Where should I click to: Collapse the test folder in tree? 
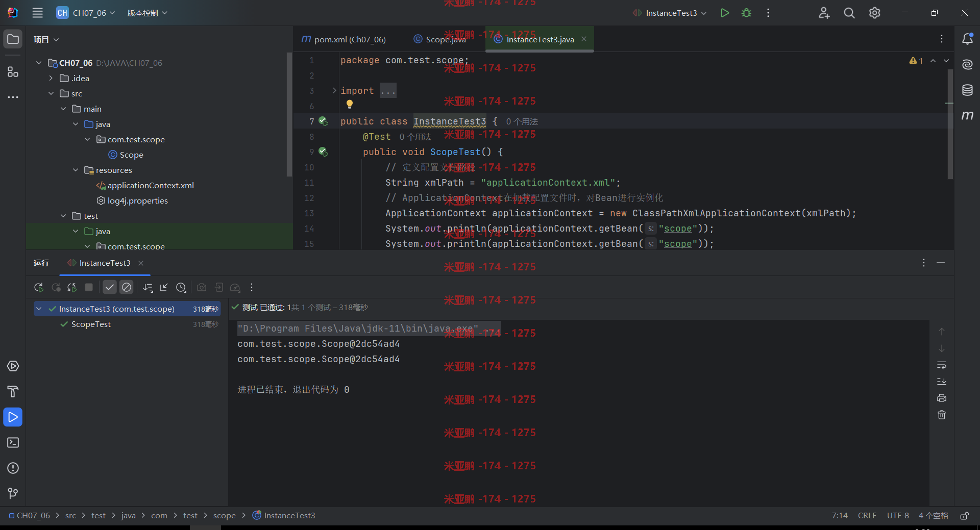point(63,216)
